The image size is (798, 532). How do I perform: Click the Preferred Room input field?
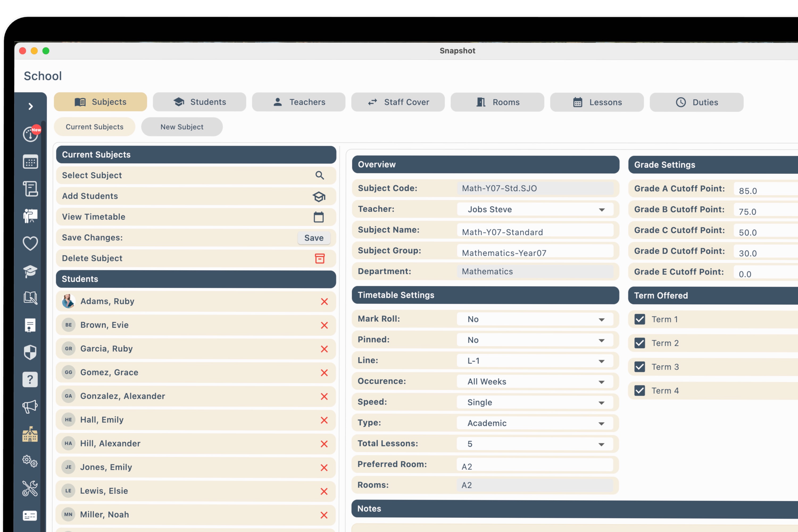pos(535,465)
